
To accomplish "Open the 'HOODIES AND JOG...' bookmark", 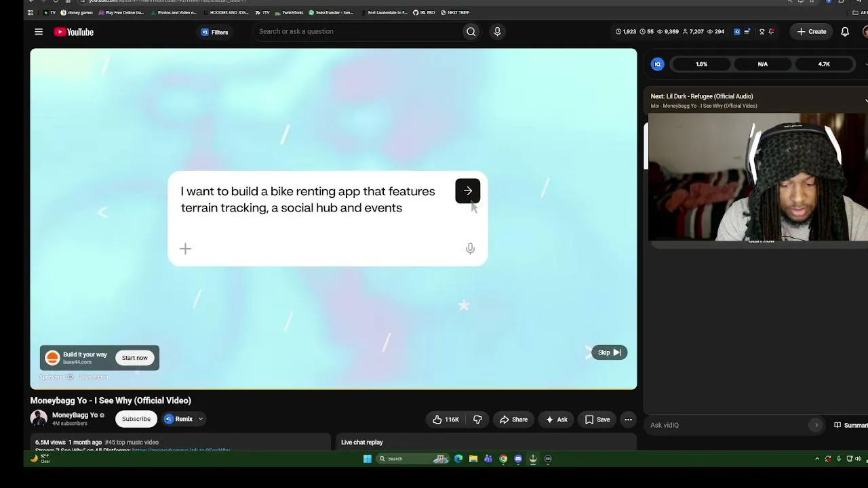I will (x=226, y=12).
